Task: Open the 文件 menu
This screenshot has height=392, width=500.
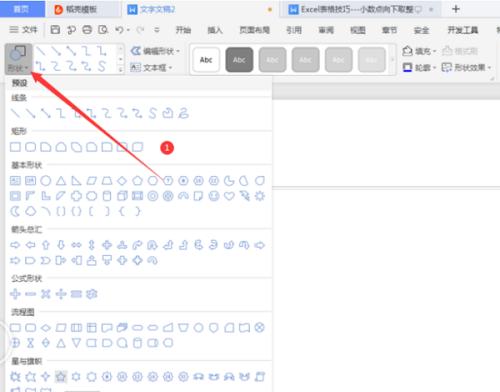Action: pyautogui.click(x=23, y=30)
